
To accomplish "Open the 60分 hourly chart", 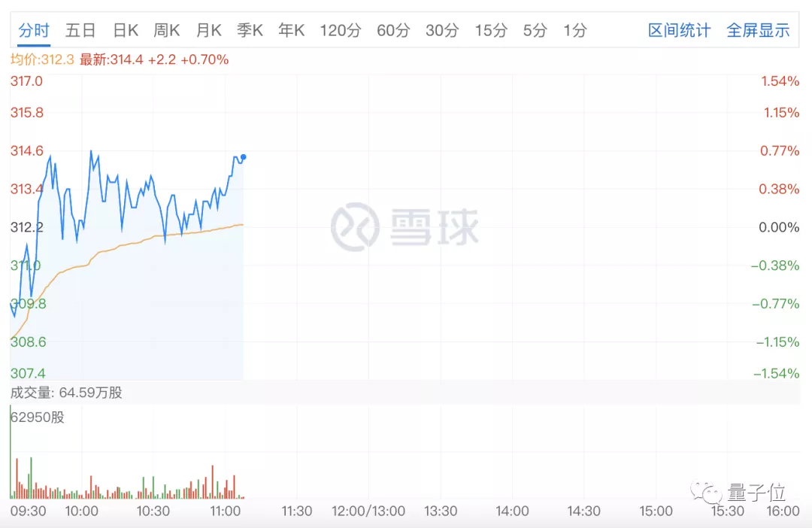I will click(393, 30).
